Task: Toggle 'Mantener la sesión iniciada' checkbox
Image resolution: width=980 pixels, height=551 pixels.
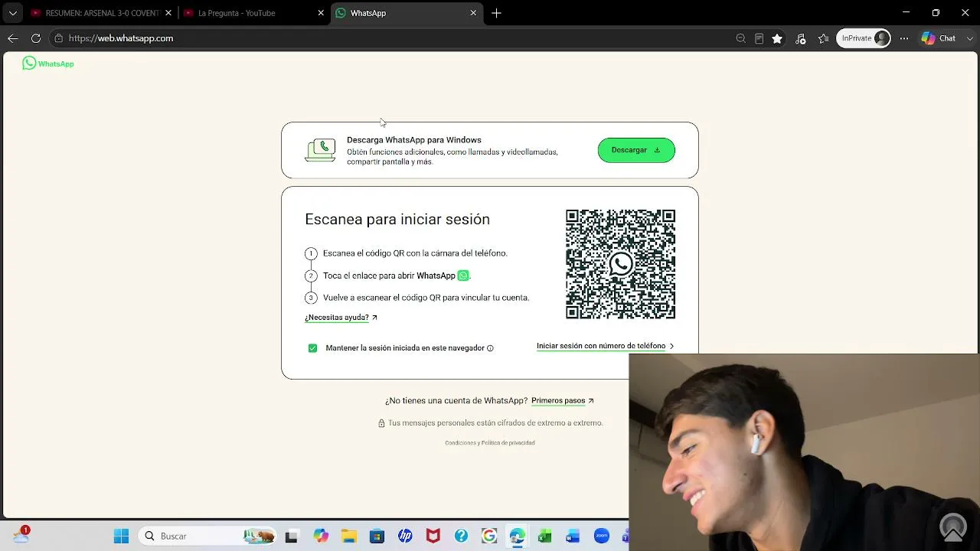Action: pyautogui.click(x=312, y=348)
